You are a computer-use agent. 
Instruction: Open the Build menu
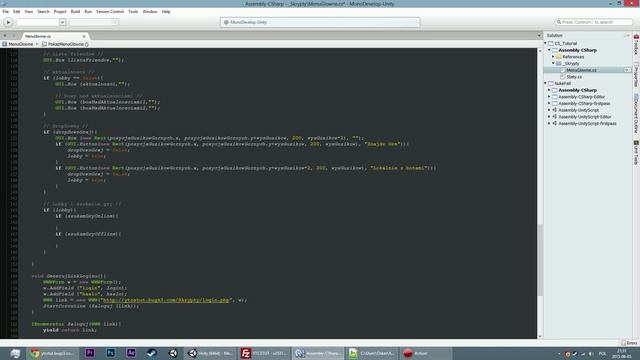76,11
